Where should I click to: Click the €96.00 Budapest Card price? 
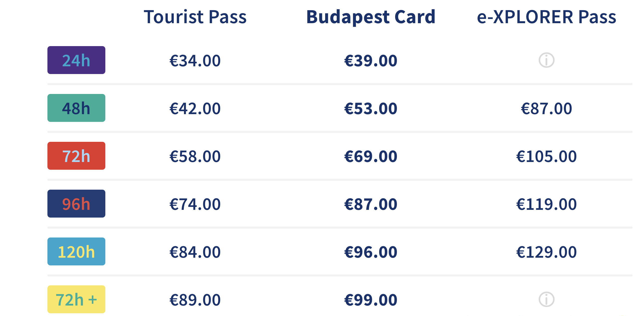[x=371, y=252]
